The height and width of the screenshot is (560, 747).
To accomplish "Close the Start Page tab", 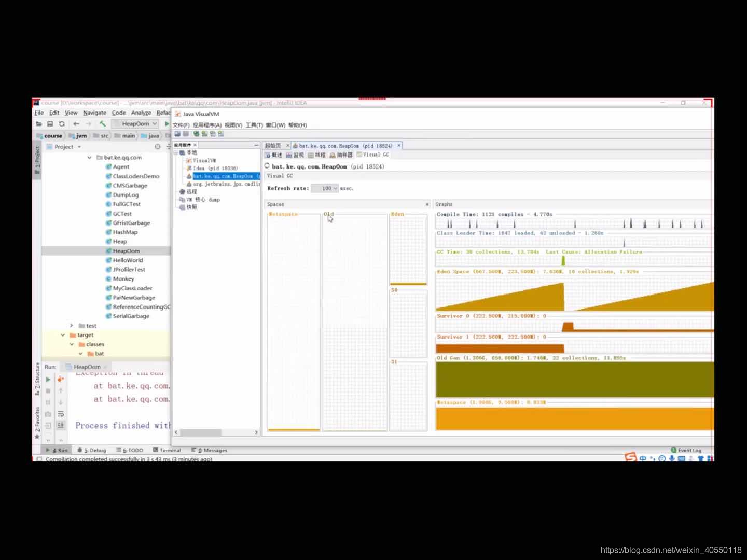I will 288,146.
